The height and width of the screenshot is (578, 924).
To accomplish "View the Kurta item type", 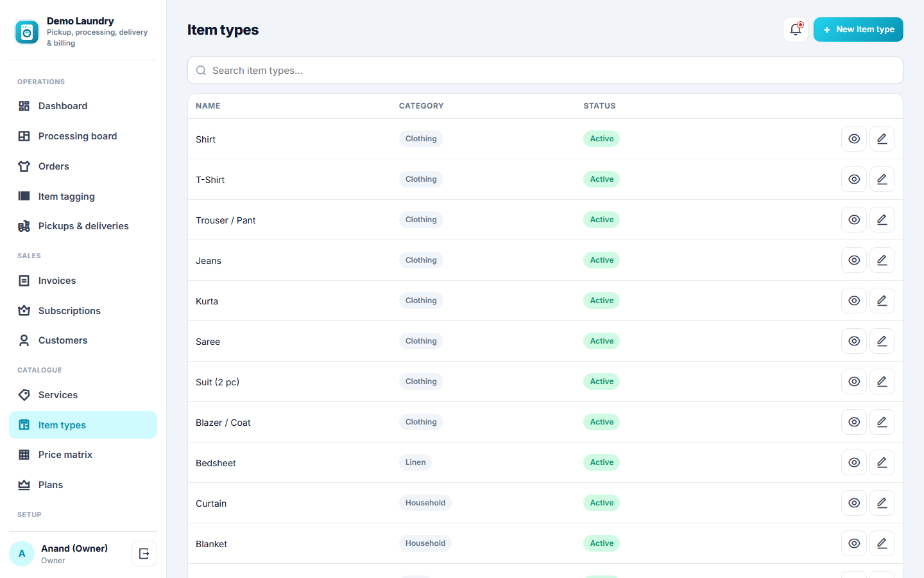I will [x=854, y=301].
